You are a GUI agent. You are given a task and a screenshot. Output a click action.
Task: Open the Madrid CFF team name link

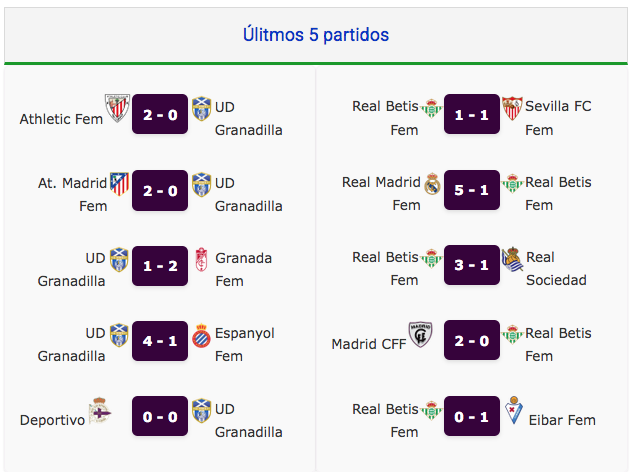tap(369, 344)
